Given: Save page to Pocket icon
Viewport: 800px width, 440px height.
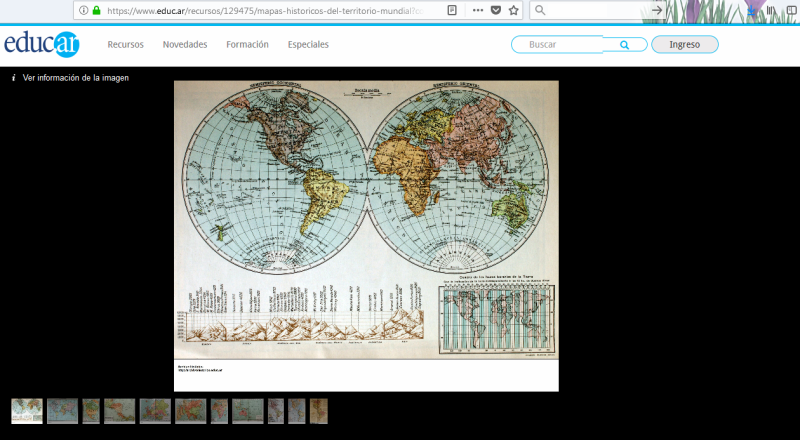Looking at the screenshot, I should pyautogui.click(x=495, y=10).
